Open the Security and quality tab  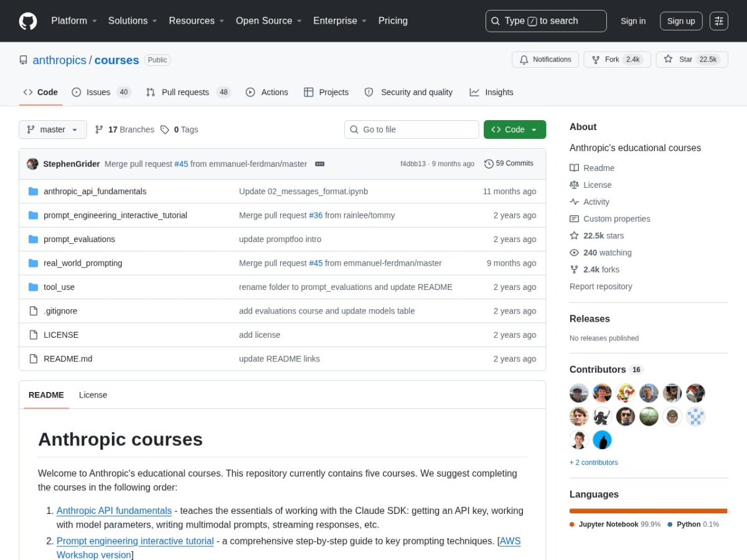click(x=408, y=92)
